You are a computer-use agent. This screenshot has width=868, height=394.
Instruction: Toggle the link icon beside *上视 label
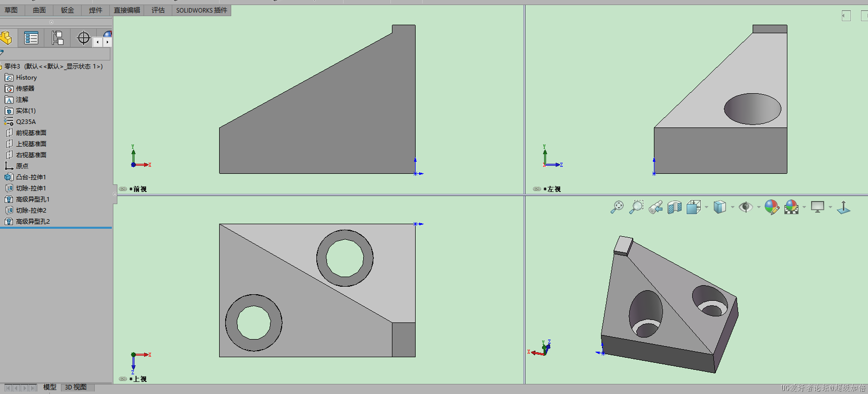point(123,379)
